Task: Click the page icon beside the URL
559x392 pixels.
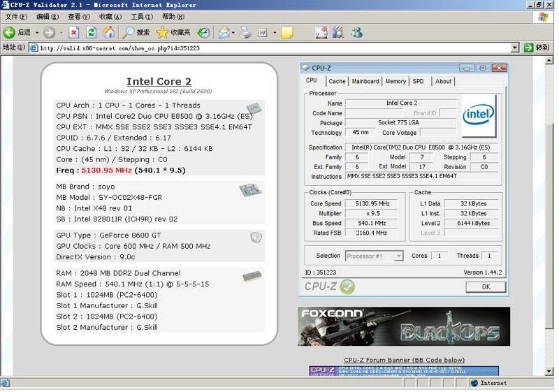Action: (x=34, y=48)
